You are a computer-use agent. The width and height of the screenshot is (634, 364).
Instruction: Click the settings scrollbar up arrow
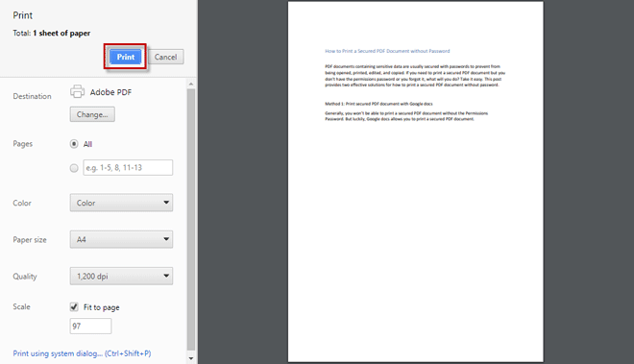click(x=191, y=85)
